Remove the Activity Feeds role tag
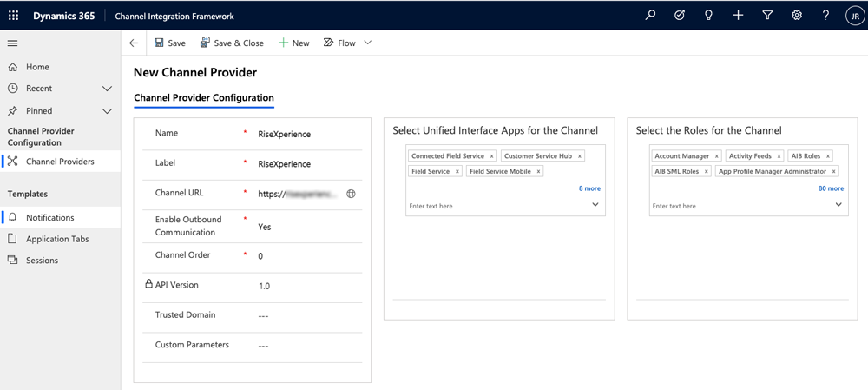 tap(779, 156)
